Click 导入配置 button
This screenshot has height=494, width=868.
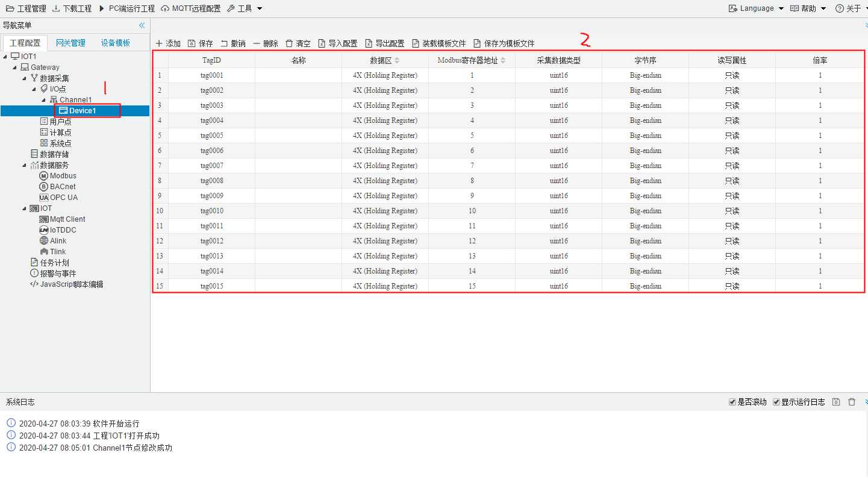coord(338,43)
